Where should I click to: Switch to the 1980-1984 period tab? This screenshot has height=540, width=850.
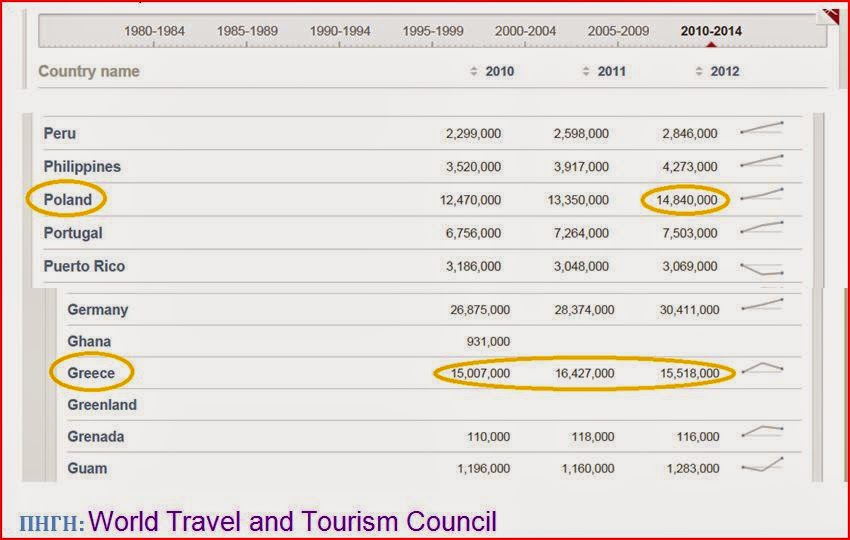pos(154,31)
